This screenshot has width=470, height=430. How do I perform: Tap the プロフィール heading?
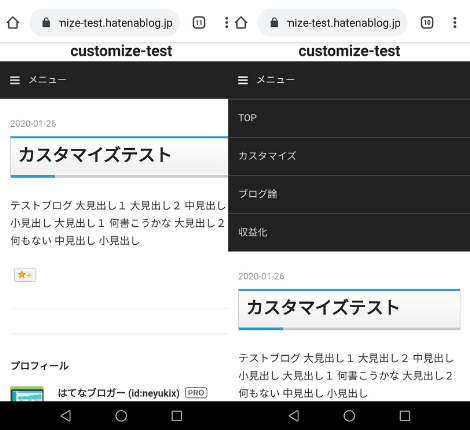pos(40,366)
